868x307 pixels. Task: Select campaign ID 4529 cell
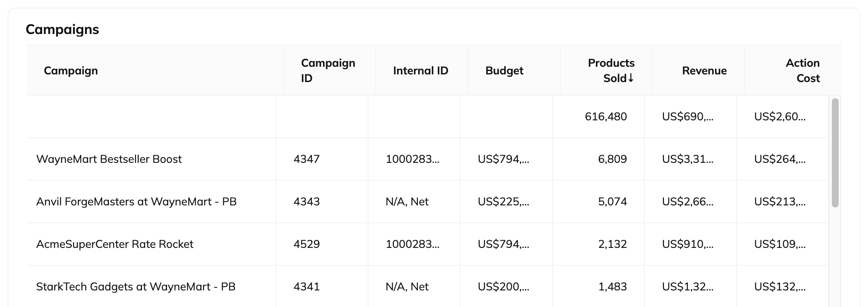[306, 244]
